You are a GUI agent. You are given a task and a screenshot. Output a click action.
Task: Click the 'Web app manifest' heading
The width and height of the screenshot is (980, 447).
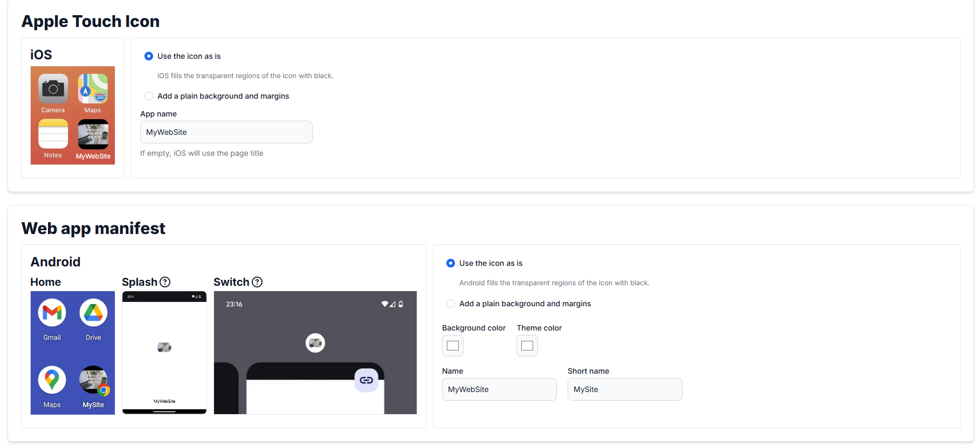(x=93, y=228)
